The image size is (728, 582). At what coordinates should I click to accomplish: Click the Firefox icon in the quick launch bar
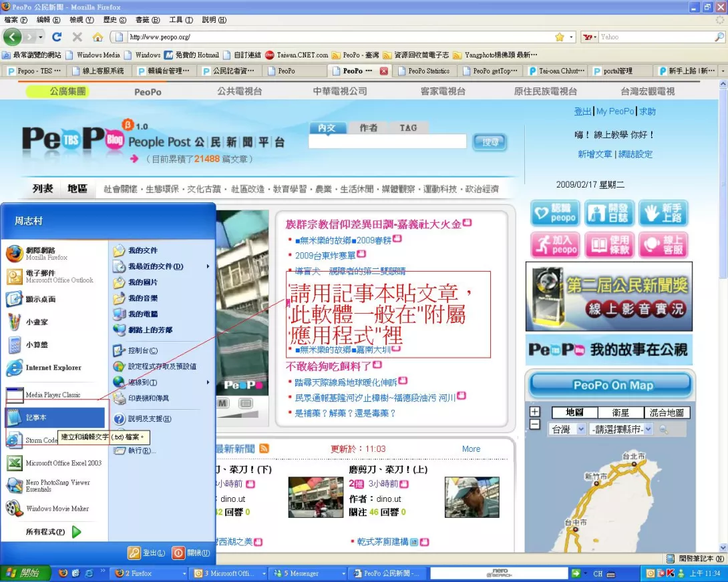[x=63, y=573]
